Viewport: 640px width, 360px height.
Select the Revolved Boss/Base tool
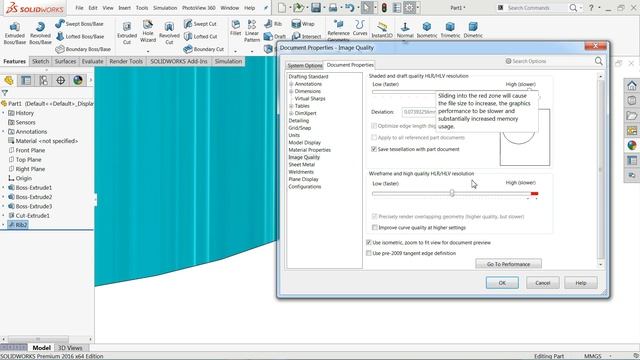coord(40,33)
